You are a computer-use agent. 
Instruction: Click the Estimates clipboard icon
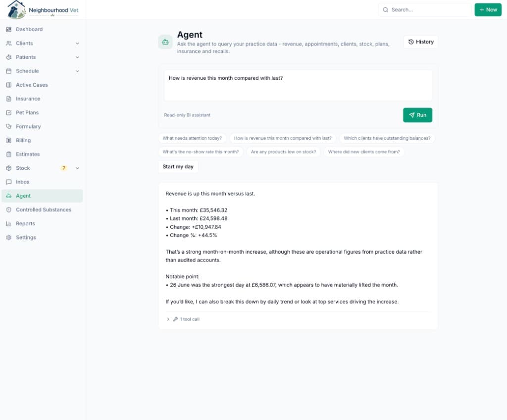point(9,155)
